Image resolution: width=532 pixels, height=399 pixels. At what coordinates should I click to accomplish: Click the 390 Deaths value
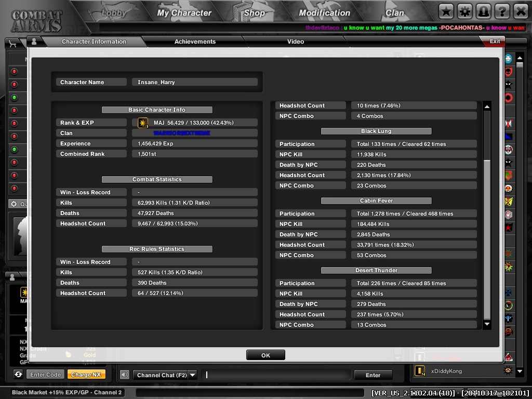pyautogui.click(x=152, y=283)
